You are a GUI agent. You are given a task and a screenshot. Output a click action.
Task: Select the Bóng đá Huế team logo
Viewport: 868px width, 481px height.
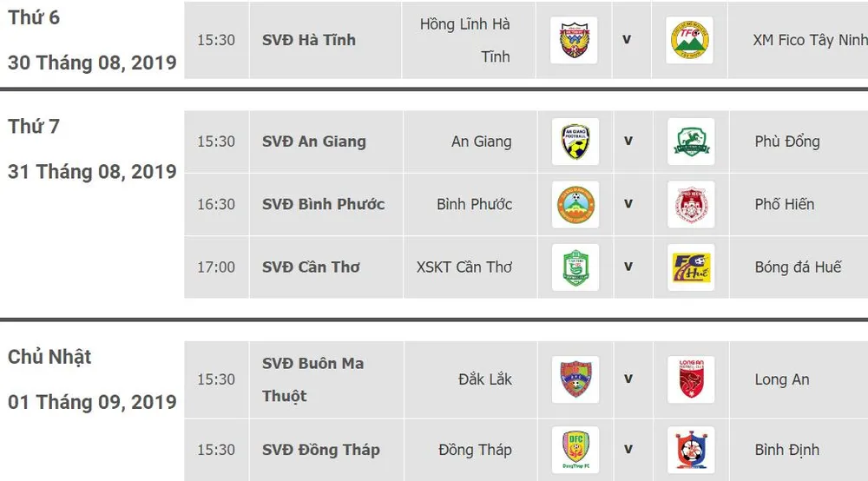pyautogui.click(x=691, y=267)
